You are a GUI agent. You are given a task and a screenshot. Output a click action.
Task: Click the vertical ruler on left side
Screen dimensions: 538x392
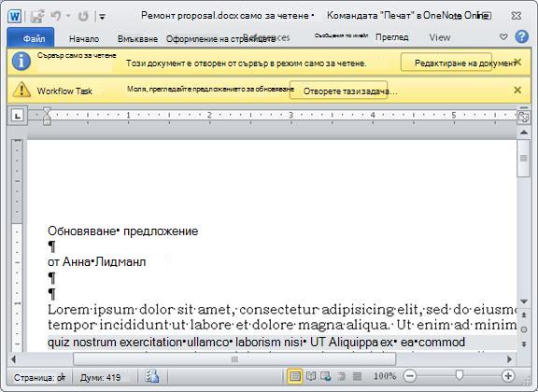pyautogui.click(x=17, y=245)
